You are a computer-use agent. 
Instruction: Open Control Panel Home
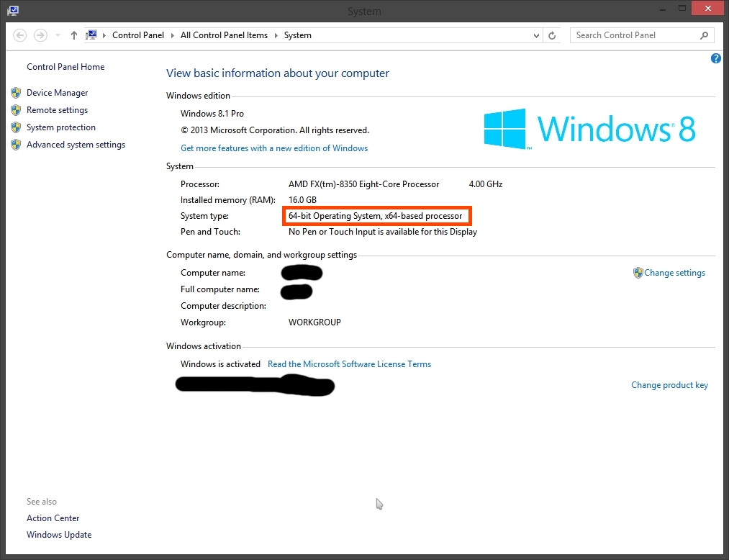click(x=65, y=67)
